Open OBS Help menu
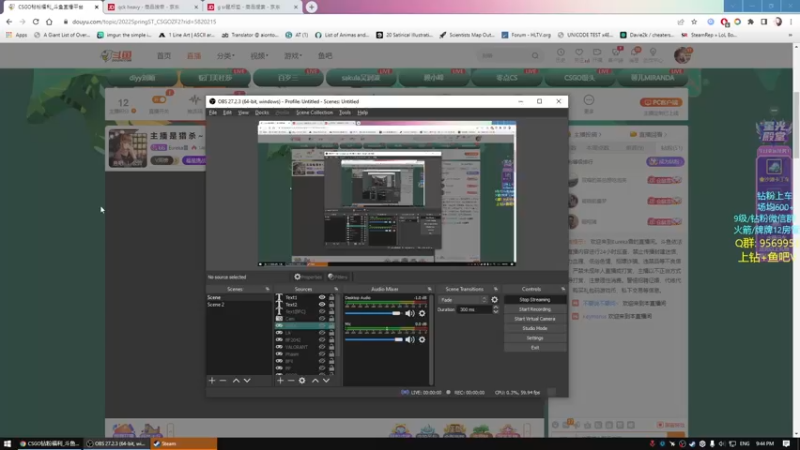 click(x=362, y=112)
